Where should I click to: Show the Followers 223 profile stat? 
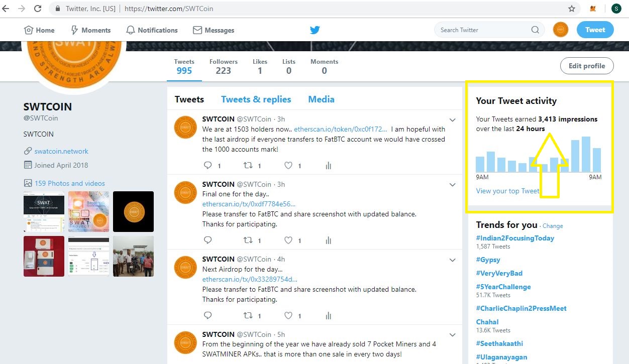(224, 67)
